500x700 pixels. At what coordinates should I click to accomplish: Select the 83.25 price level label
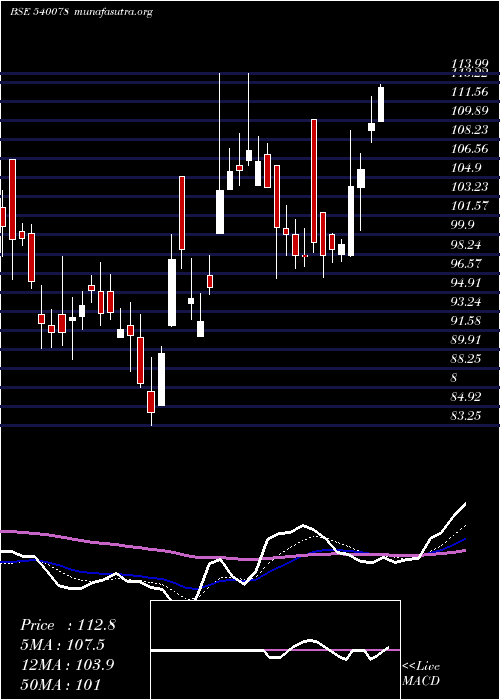(x=466, y=416)
